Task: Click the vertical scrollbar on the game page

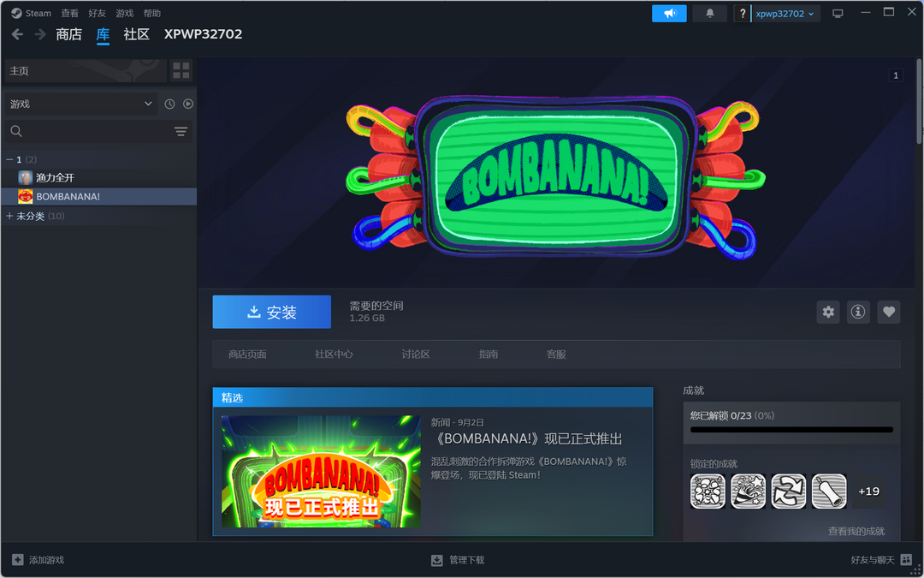Action: pyautogui.click(x=919, y=101)
